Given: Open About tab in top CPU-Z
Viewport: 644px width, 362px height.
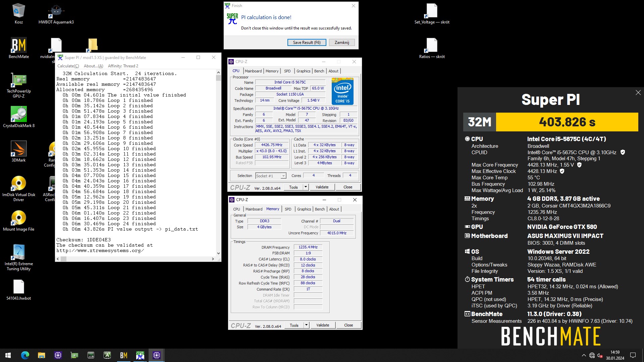Looking at the screenshot, I should click(333, 71).
